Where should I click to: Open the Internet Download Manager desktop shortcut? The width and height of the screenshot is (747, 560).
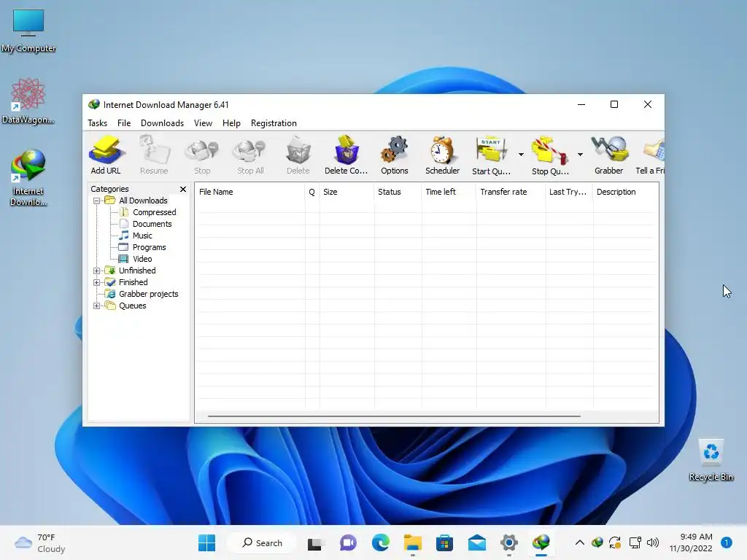(x=28, y=178)
